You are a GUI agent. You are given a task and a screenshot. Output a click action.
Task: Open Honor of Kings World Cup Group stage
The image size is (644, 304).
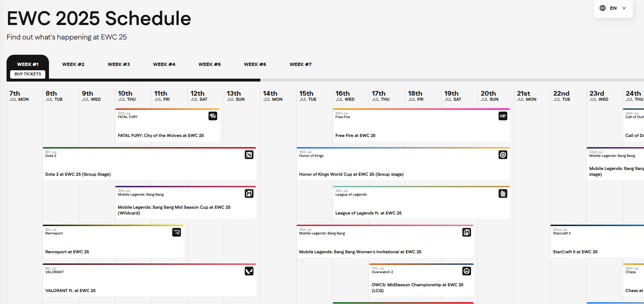pos(403,164)
